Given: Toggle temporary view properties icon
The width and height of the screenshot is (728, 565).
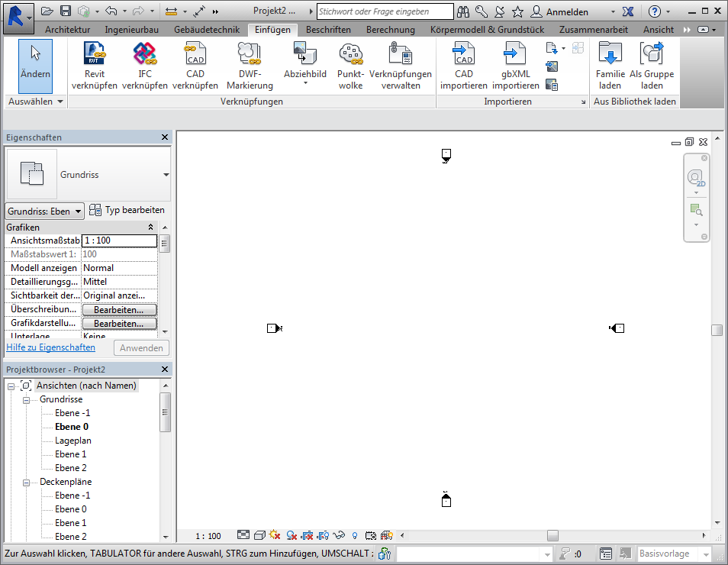Looking at the screenshot, I should (x=371, y=536).
